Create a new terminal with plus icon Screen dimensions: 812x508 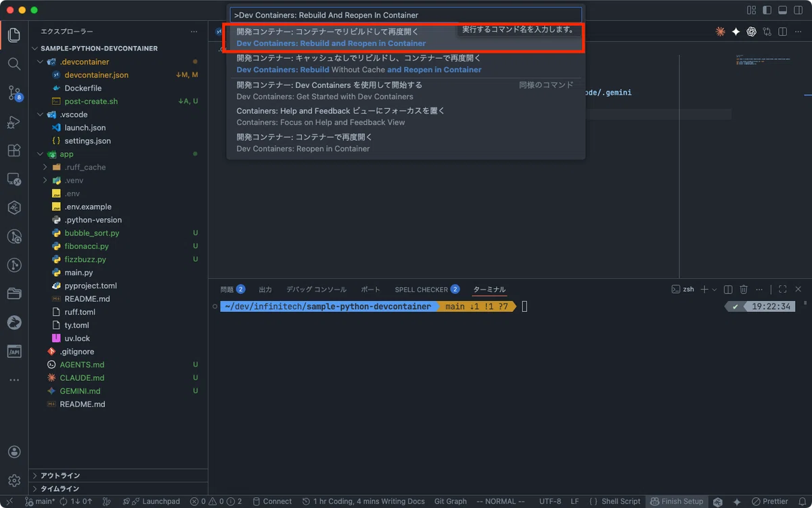coord(704,290)
